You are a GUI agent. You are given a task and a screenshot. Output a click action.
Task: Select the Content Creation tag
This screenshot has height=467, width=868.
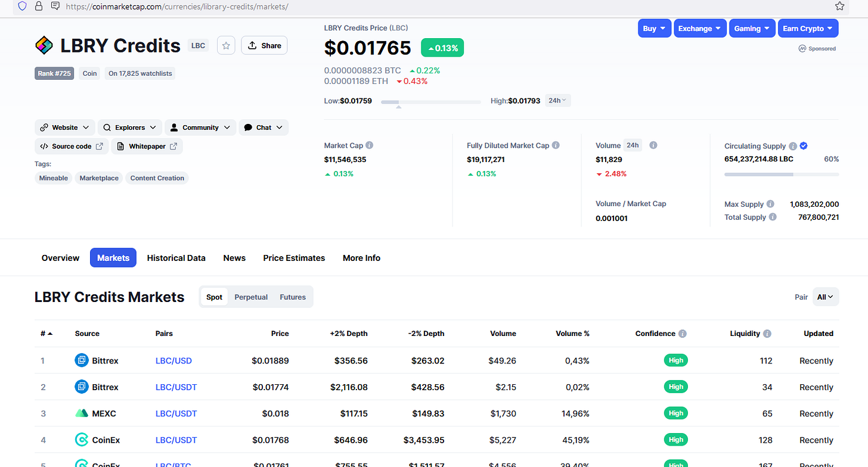(x=157, y=178)
